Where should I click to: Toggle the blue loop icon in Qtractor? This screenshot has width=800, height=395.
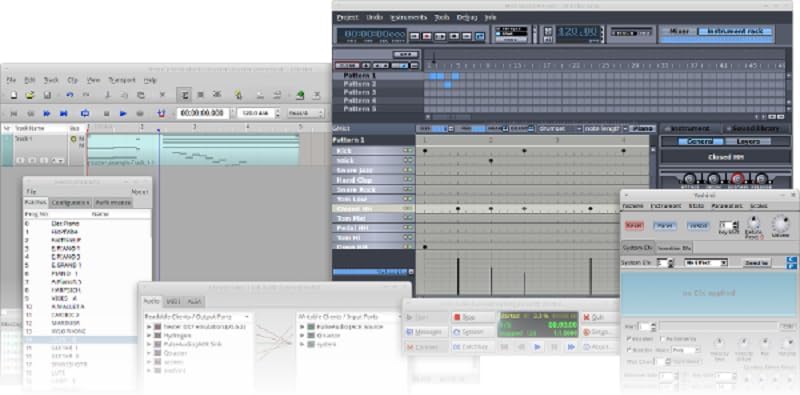tap(85, 113)
